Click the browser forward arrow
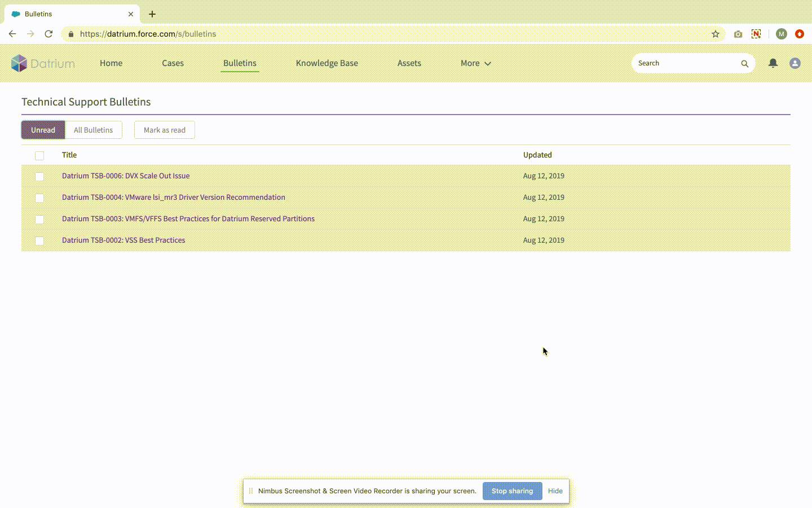 pyautogui.click(x=30, y=34)
